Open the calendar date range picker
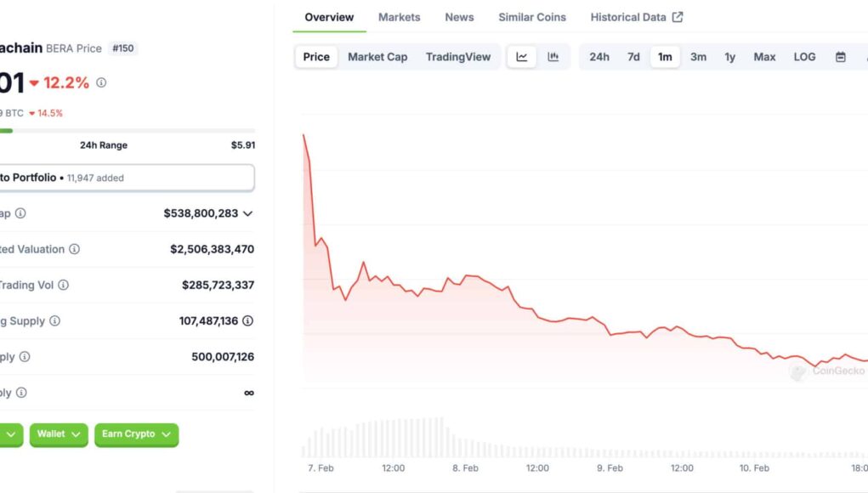The width and height of the screenshot is (868, 493). [840, 57]
